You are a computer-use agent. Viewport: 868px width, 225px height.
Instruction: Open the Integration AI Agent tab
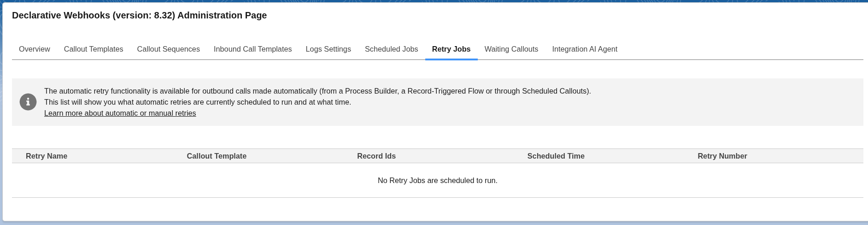(585, 49)
